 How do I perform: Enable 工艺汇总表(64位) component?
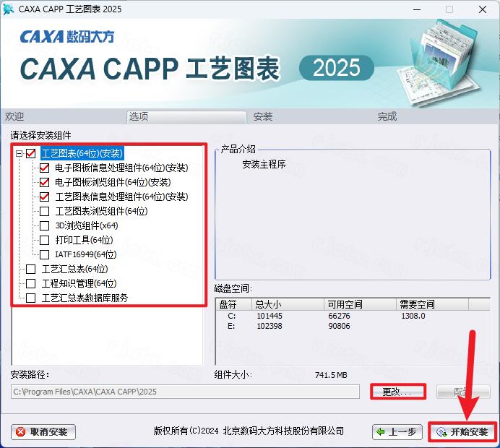pos(30,269)
